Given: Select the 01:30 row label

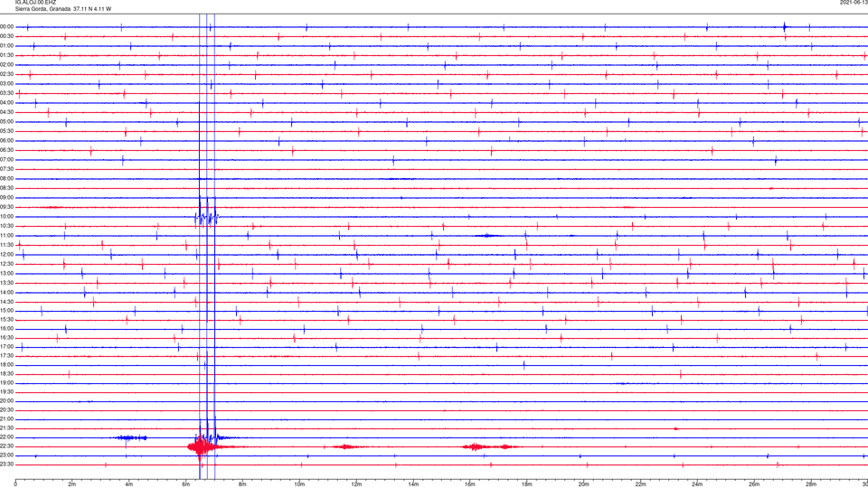Looking at the screenshot, I should click(x=7, y=55).
